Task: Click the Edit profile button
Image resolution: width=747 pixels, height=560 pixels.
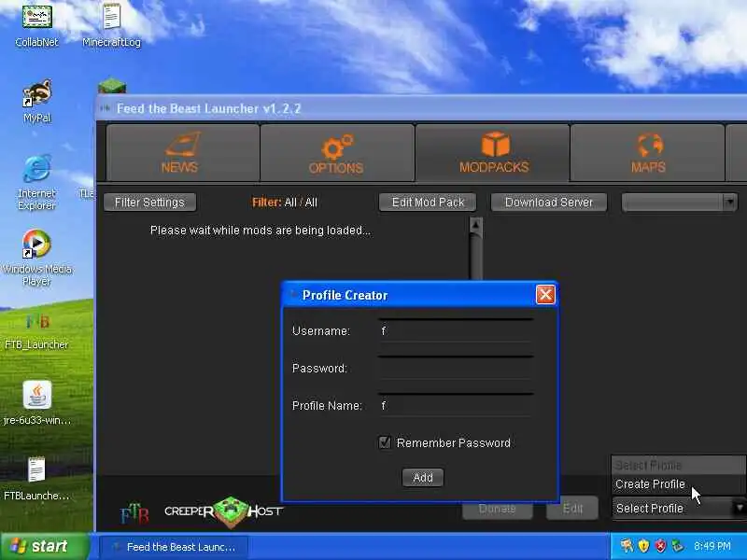Action: click(x=572, y=509)
